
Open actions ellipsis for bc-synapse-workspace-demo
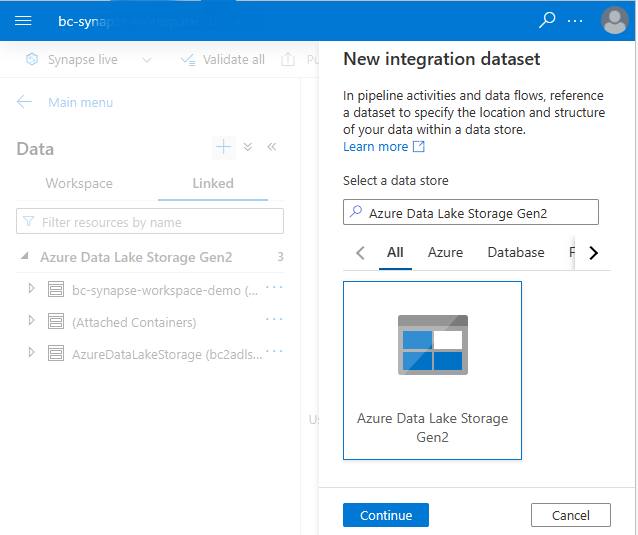[x=274, y=287]
